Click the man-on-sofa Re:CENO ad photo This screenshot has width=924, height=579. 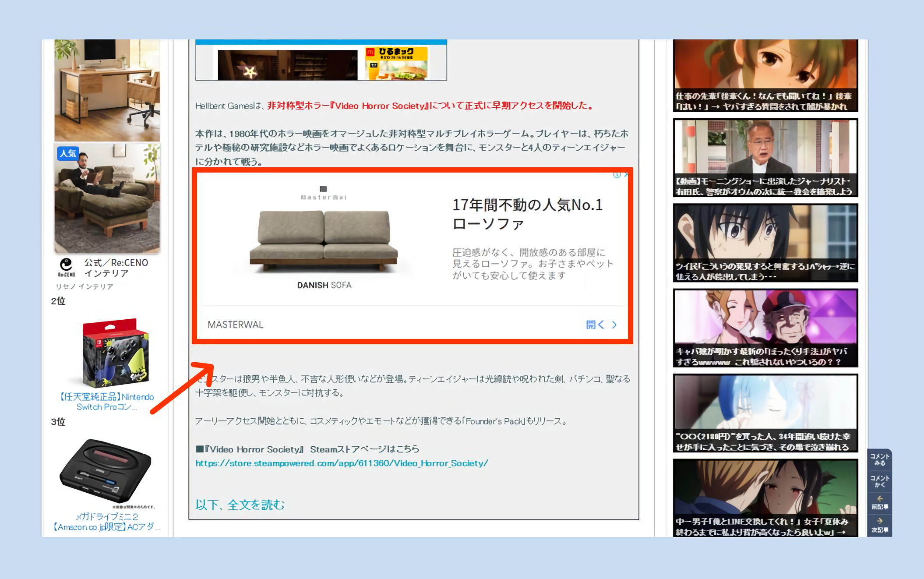[x=107, y=198]
